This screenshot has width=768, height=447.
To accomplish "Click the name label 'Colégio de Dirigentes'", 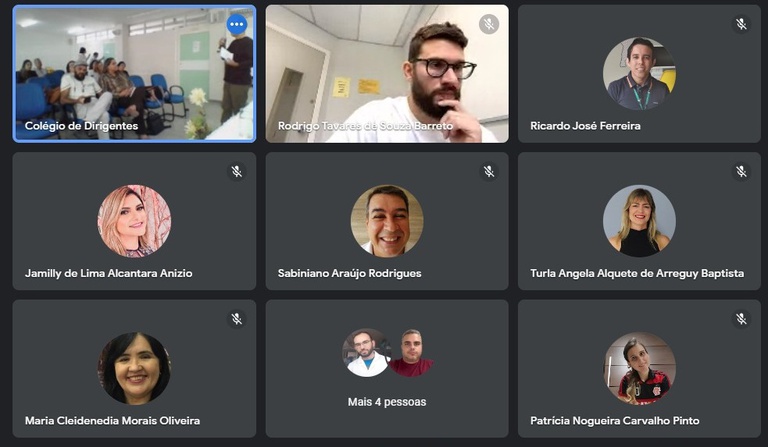I will [x=81, y=126].
